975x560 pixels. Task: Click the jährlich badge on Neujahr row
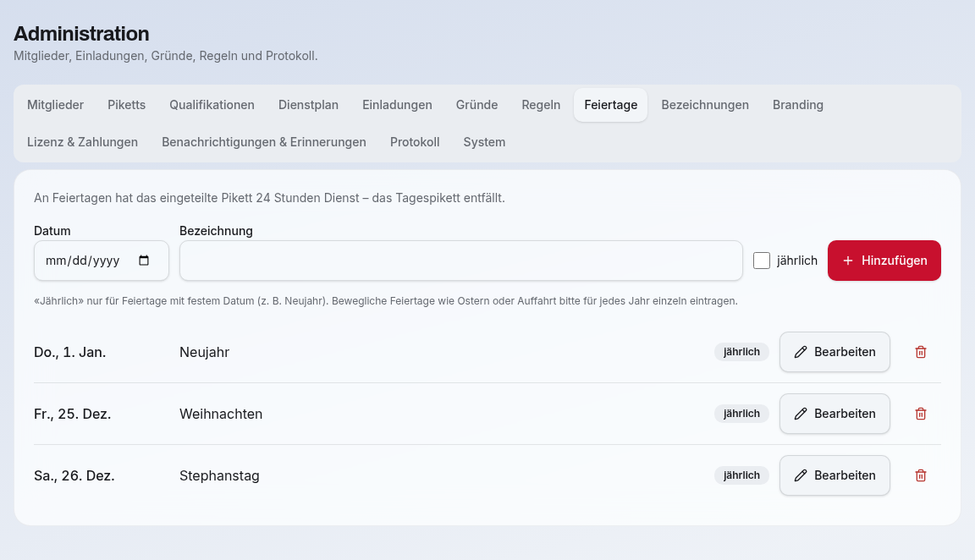pos(741,352)
